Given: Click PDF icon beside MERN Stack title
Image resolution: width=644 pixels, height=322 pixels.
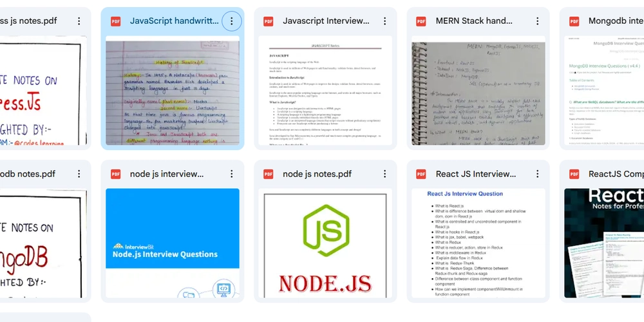Looking at the screenshot, I should pyautogui.click(x=421, y=21).
